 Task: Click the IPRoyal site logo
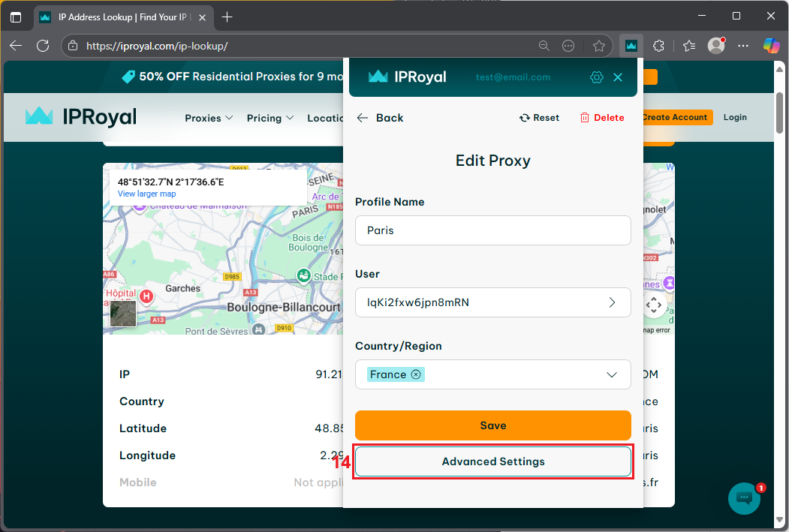tap(81, 116)
